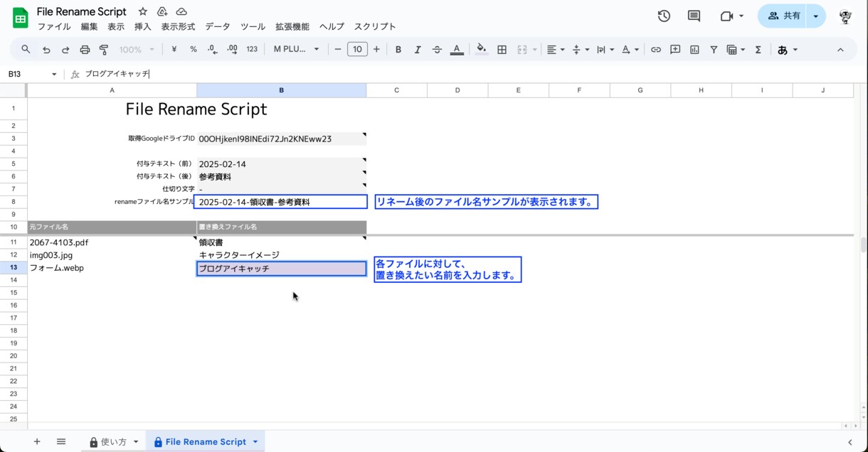The height and width of the screenshot is (452, 868).
Task: Open the Google Sheets home icon
Action: point(21,18)
